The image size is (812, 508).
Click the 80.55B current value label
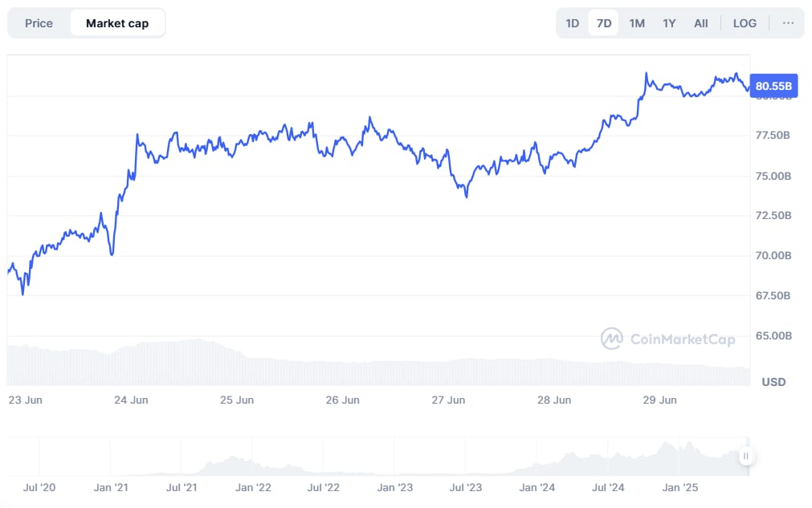tap(773, 86)
